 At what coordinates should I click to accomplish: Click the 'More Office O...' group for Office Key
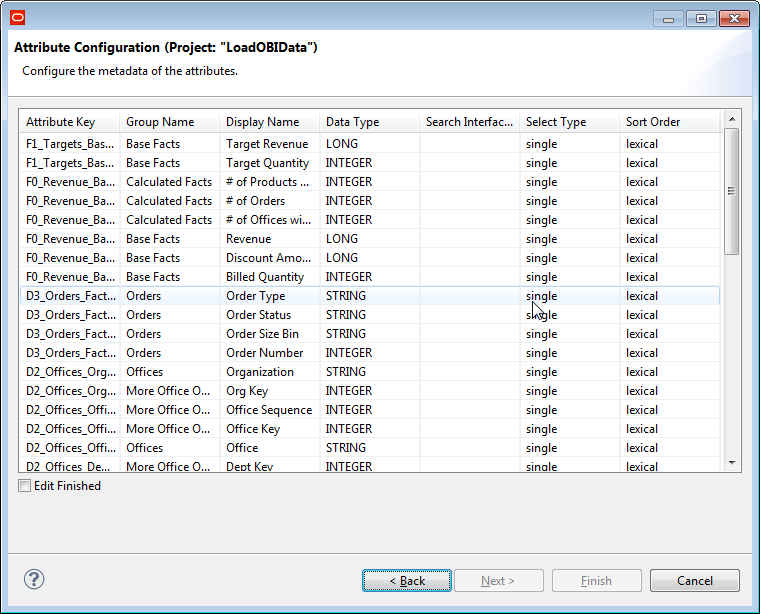pos(168,429)
